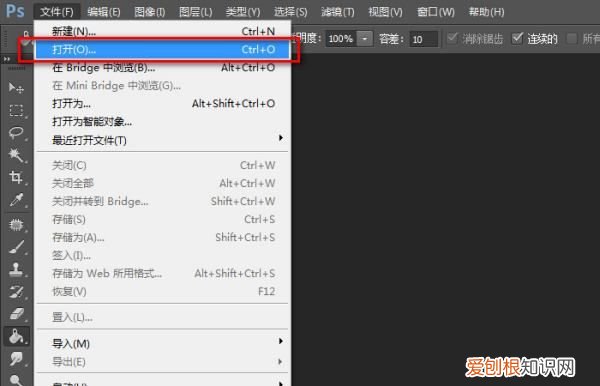Open the 编辑(E) menu

[104, 12]
